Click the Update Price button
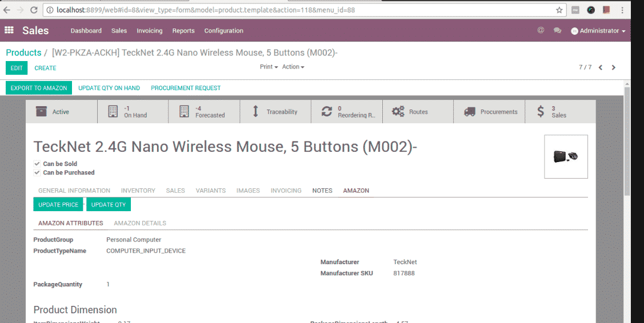Screen dimensions: 644x323 point(58,204)
